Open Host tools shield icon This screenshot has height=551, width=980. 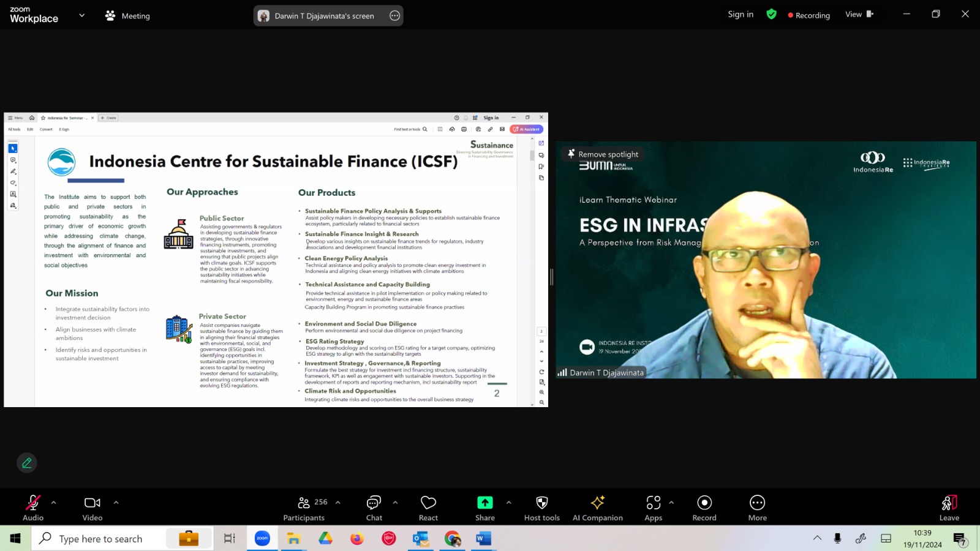tap(542, 503)
